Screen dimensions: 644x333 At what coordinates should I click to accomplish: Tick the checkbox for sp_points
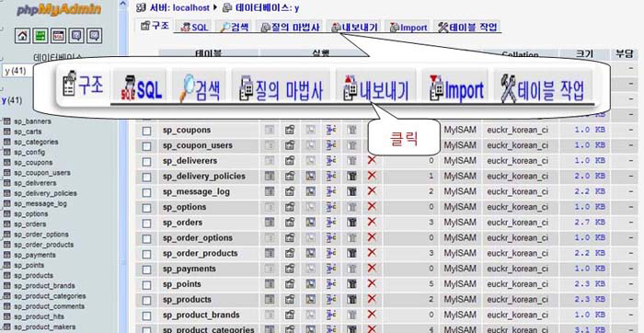[146, 285]
